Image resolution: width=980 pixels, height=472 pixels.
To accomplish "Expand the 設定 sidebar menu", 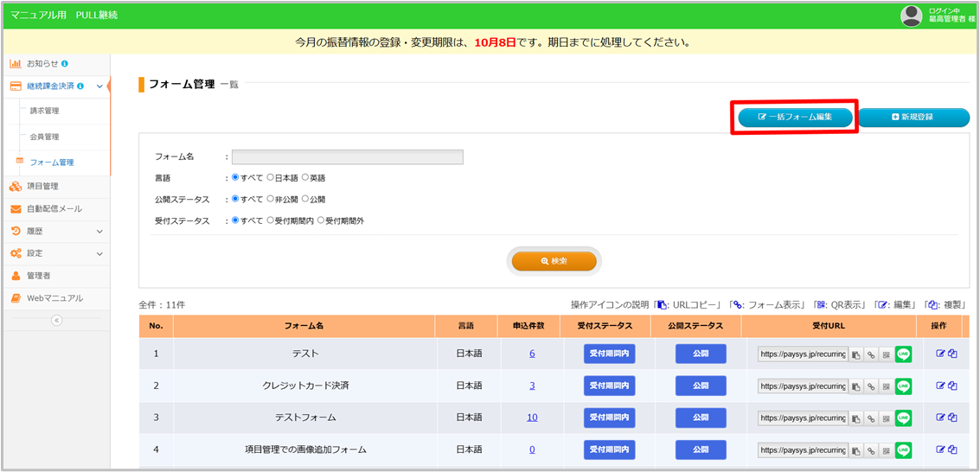I will [99, 254].
